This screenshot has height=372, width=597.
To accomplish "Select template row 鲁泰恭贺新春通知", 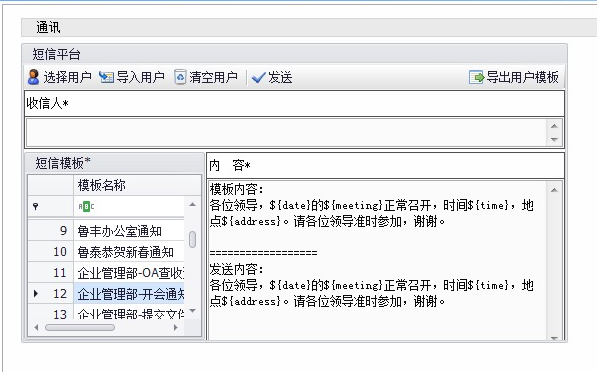I will (x=129, y=252).
